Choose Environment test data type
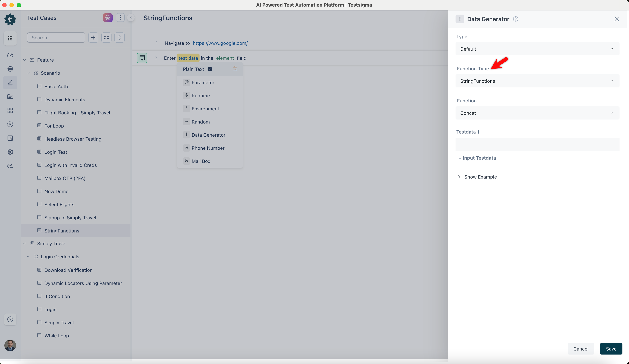629x364 pixels. pyautogui.click(x=210, y=109)
